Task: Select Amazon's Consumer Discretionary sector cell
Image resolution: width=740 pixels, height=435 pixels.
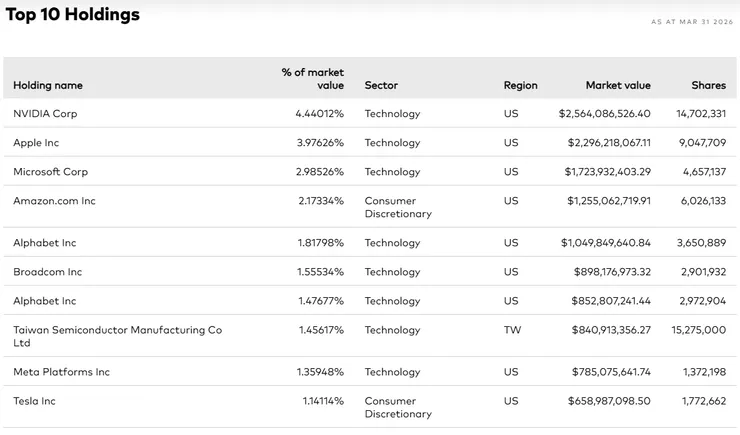Action: 398,208
